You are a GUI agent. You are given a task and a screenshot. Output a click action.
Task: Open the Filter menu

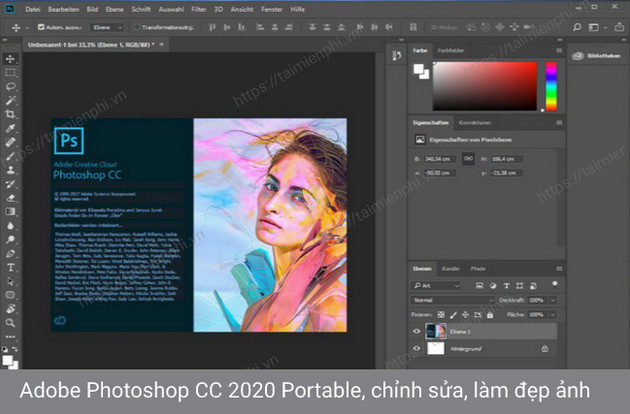point(198,9)
